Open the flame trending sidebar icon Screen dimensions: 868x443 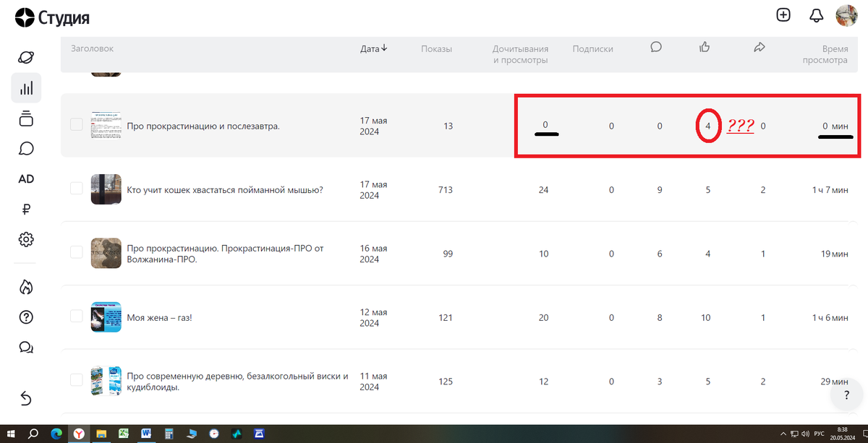(26, 287)
